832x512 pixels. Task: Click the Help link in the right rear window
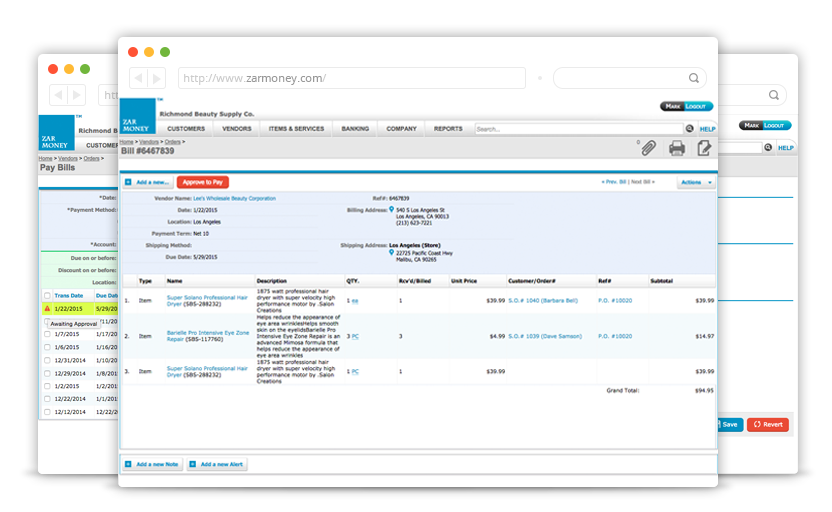[786, 148]
